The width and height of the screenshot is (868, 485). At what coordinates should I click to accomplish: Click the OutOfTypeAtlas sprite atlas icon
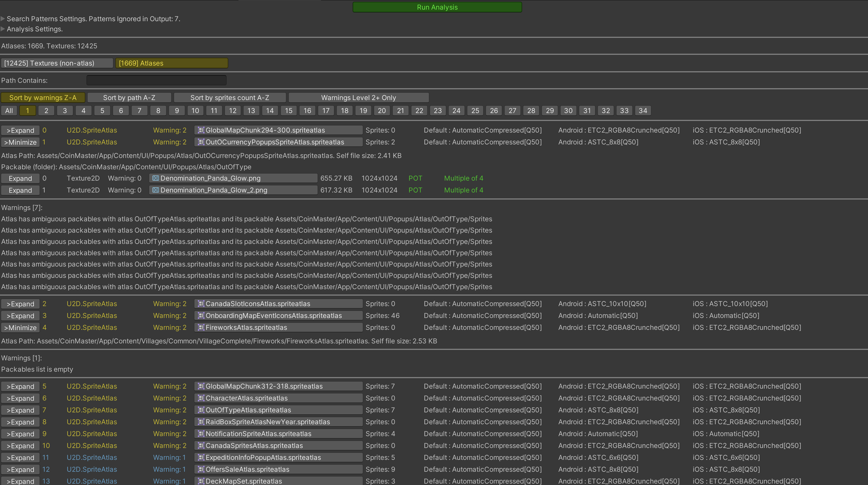point(201,410)
